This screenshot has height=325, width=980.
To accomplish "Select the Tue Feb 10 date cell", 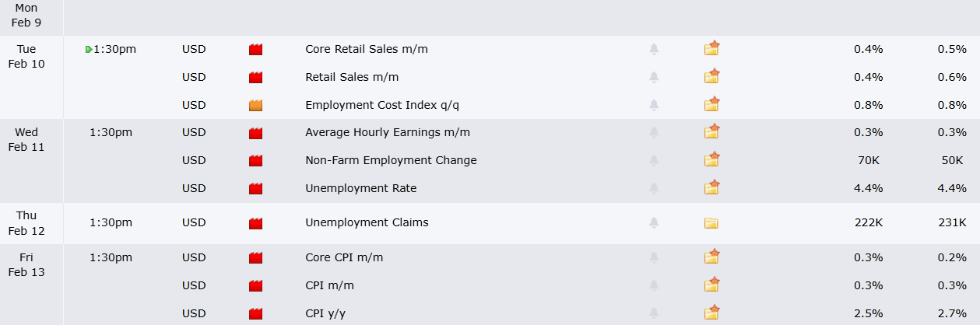I will coord(26,56).
